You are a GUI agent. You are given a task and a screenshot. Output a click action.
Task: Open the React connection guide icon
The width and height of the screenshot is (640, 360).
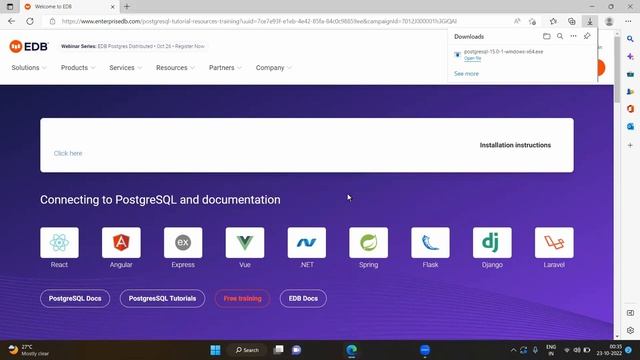[x=59, y=242]
